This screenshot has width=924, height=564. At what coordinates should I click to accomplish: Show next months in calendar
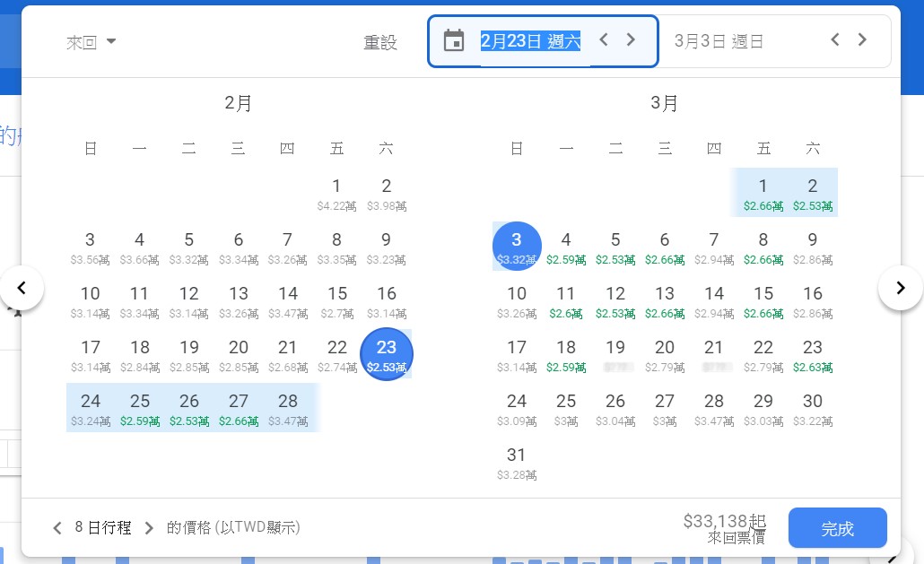click(x=901, y=288)
